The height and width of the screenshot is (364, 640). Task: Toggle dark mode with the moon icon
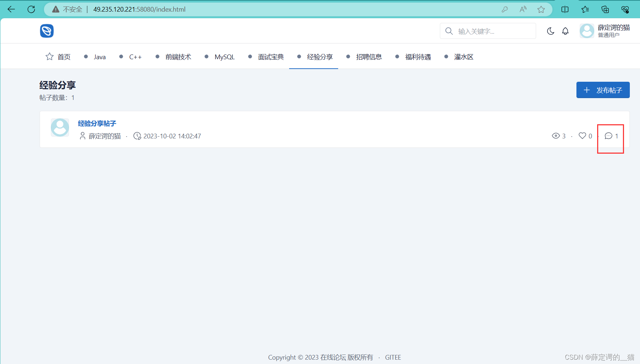(551, 31)
